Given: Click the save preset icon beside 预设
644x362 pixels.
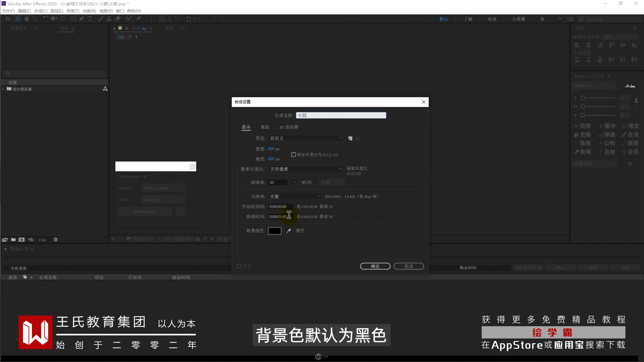Looking at the screenshot, I should point(350,138).
